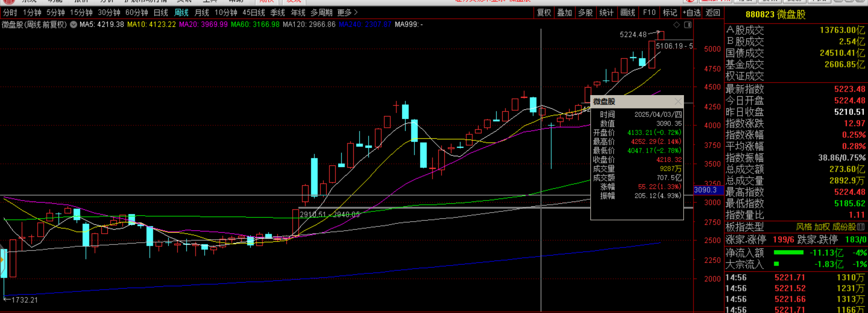Screen dimensions: 868x313
Task: Activate the 画线 drawing tool
Action: tap(627, 13)
